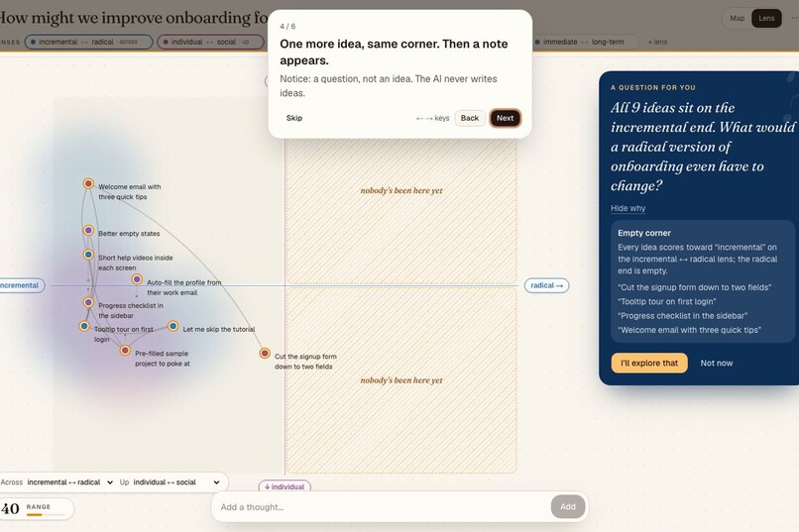Open the Up axis dropdown
This screenshot has height=532, width=799.
[176, 482]
